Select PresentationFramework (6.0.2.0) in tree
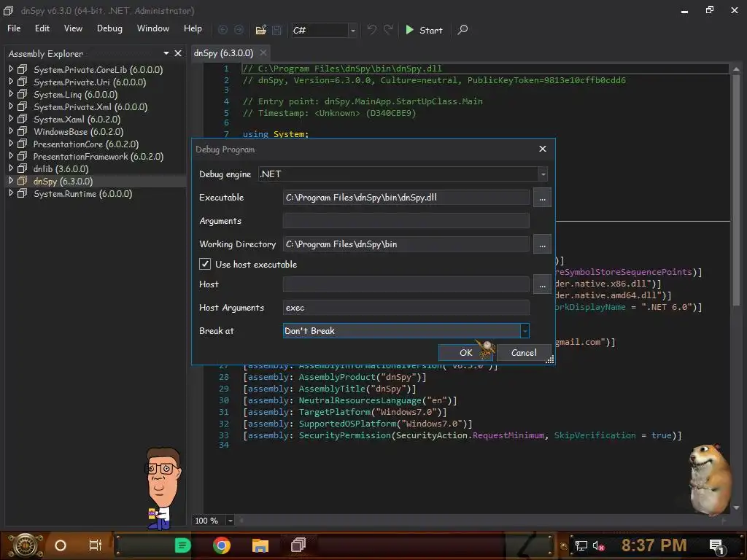Viewport: 747px width, 560px height. (x=98, y=156)
